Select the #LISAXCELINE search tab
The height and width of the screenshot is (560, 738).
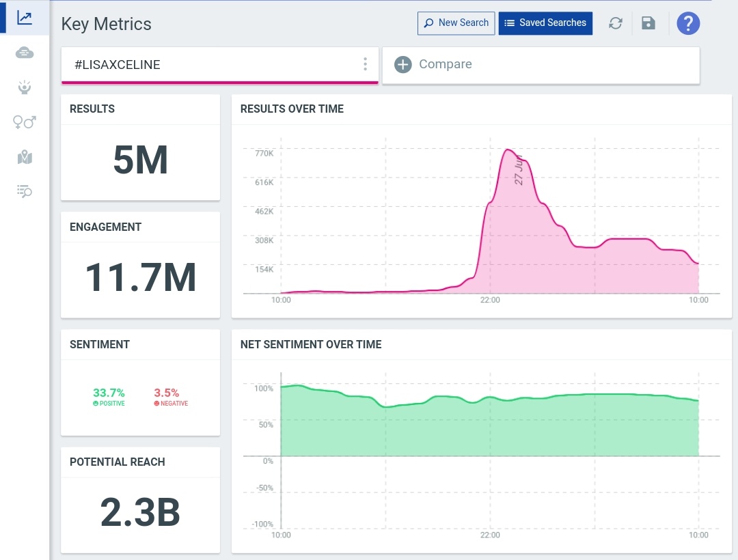[220, 65]
